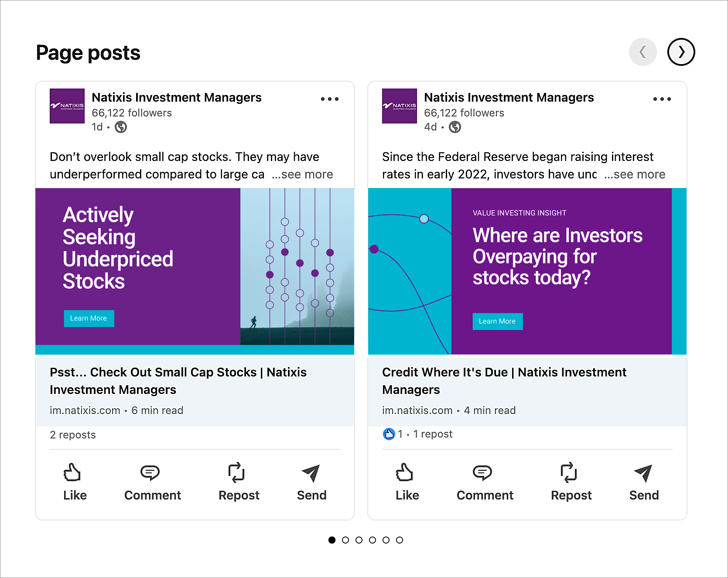Send the small cap stocks post
Viewport: 728px width, 578px height.
coord(311,482)
